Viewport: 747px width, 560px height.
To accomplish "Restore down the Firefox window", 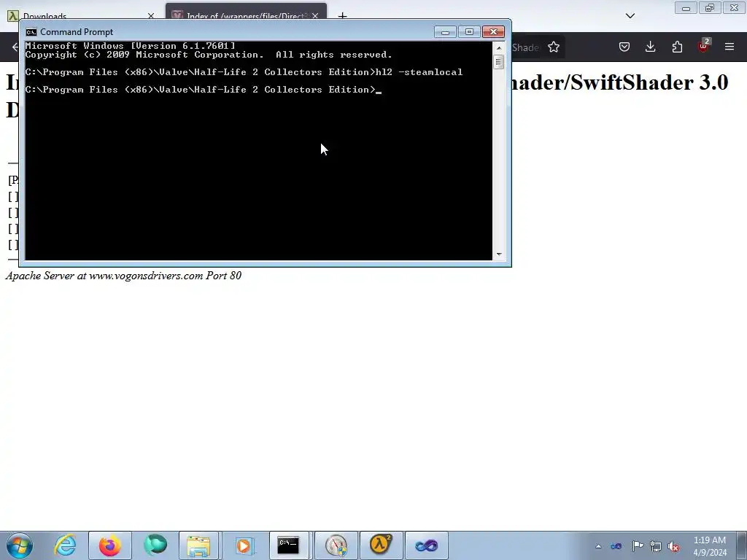I will click(710, 8).
